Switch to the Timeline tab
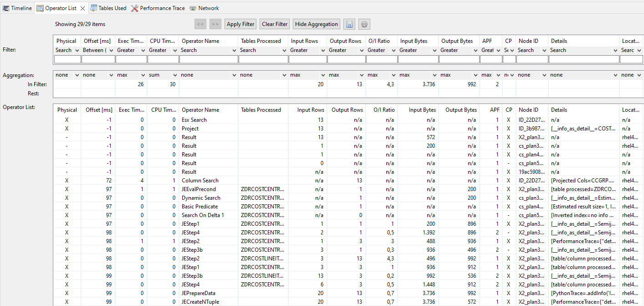The height and width of the screenshot is (306, 644). coord(18,8)
